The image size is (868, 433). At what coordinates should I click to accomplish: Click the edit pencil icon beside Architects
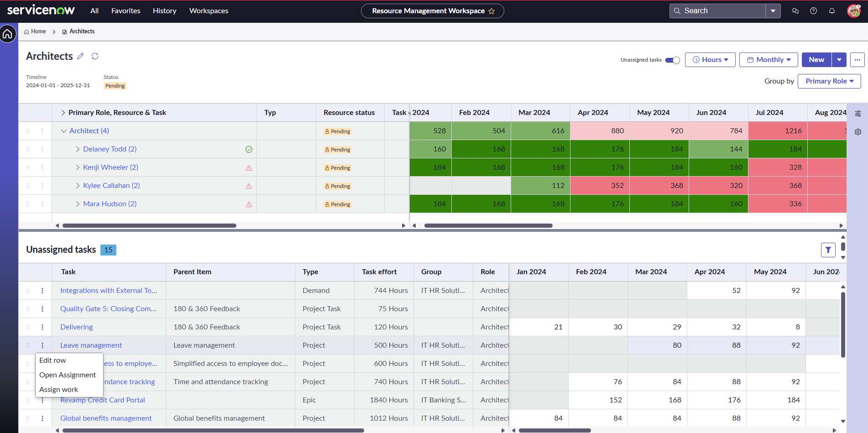[80, 56]
